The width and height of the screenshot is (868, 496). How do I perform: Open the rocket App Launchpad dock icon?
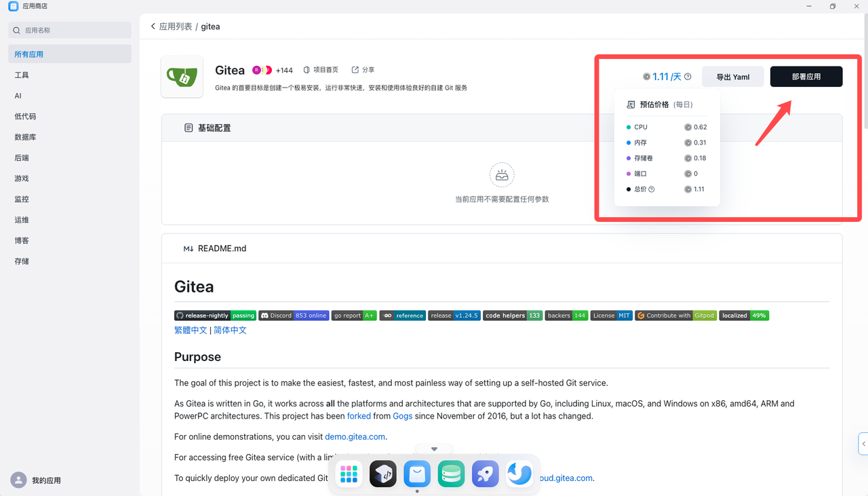coord(486,474)
